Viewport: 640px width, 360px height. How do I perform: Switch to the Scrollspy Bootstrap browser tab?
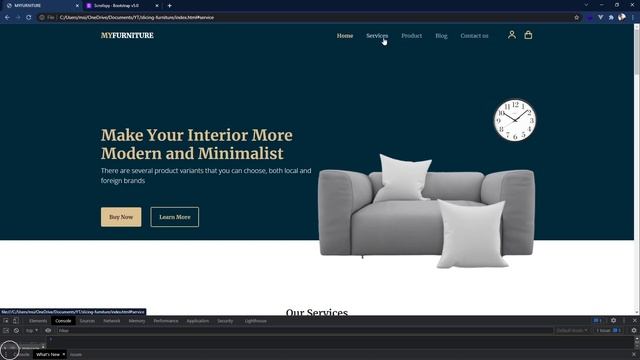(x=122, y=6)
